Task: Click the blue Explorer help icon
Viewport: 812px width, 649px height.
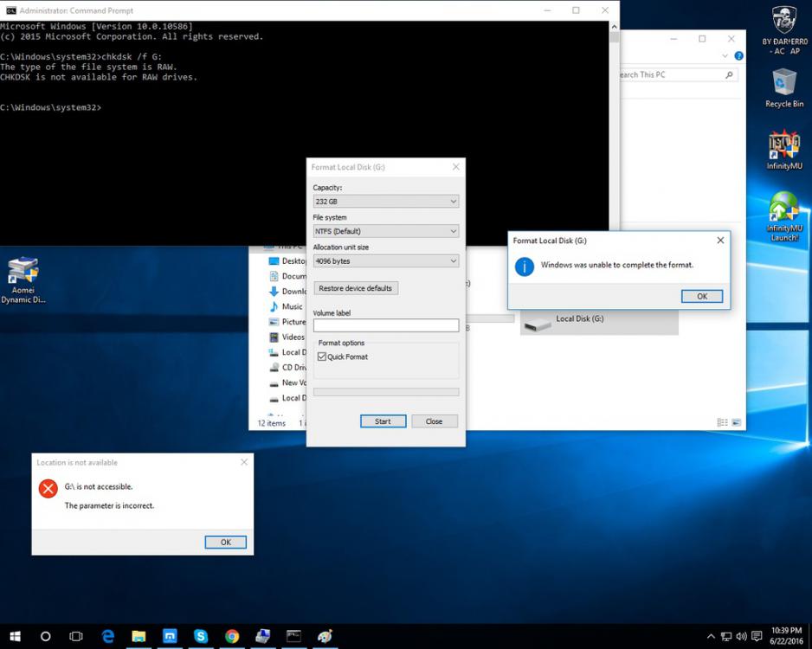Action: pos(738,56)
